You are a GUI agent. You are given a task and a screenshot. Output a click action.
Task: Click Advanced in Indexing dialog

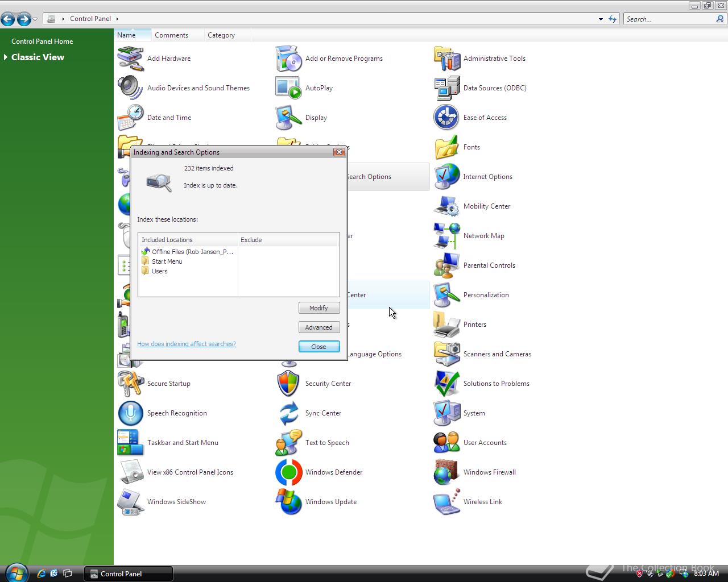click(x=319, y=327)
